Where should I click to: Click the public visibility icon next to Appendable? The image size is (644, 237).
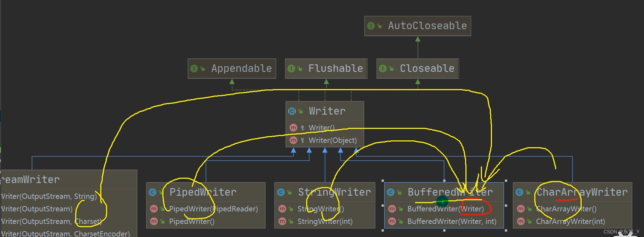203,69
